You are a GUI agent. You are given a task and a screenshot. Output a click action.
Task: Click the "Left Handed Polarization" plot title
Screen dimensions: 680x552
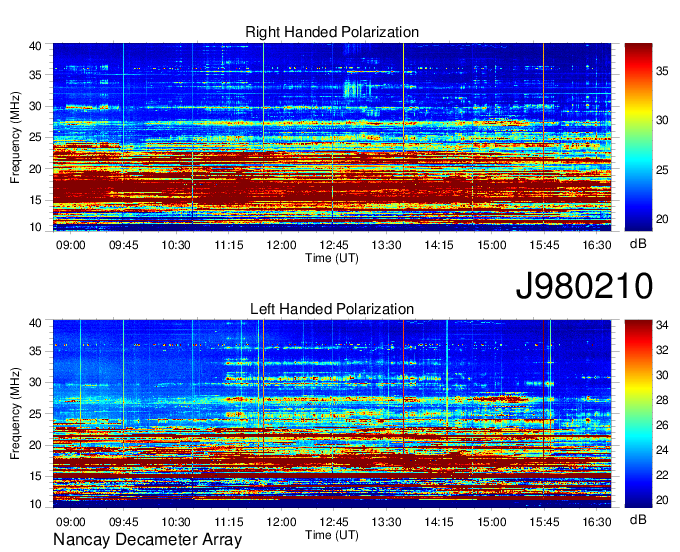(x=332, y=309)
